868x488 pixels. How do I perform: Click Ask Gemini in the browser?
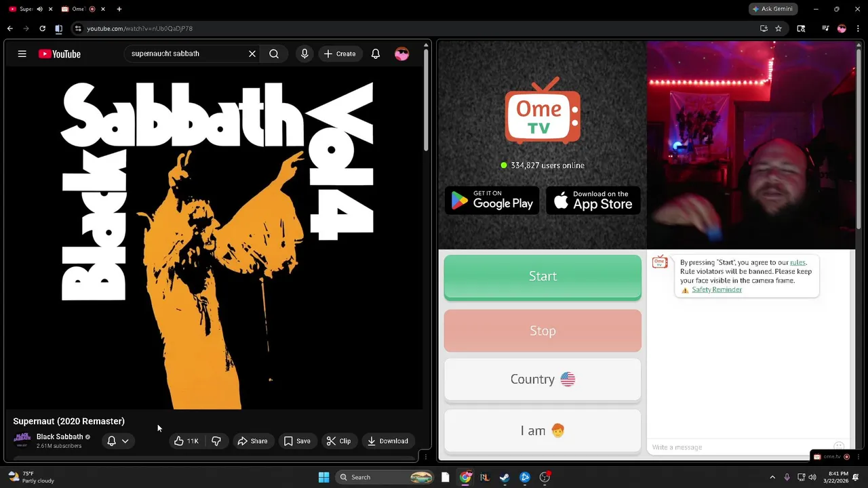click(x=772, y=9)
